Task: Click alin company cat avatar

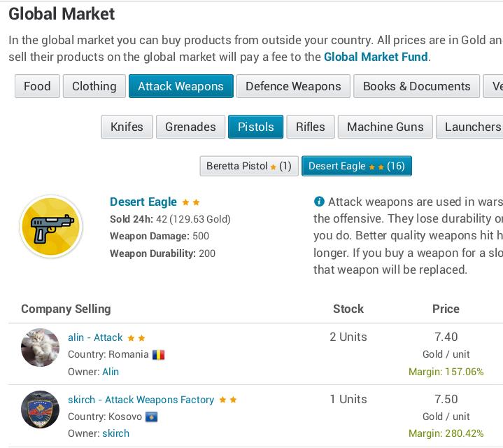Action: pyautogui.click(x=40, y=348)
